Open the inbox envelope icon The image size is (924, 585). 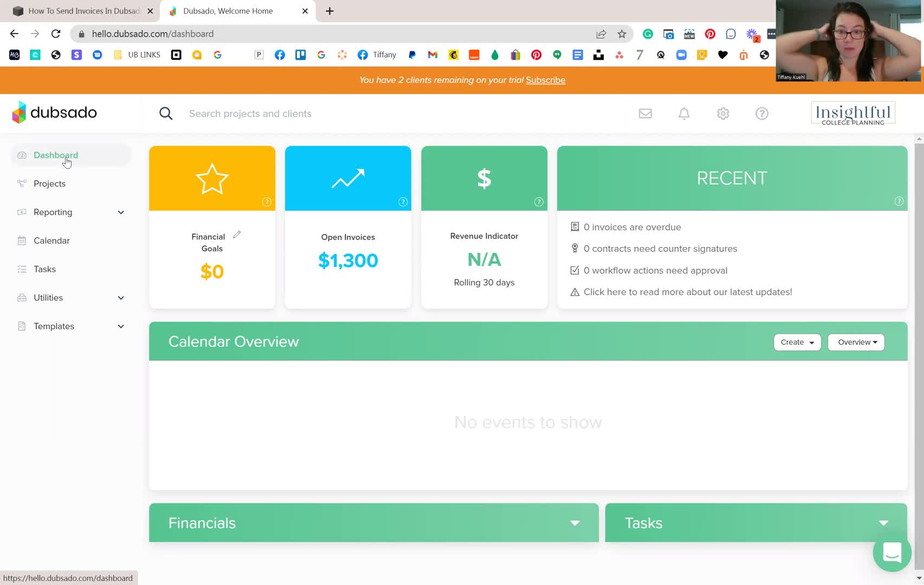tap(645, 113)
